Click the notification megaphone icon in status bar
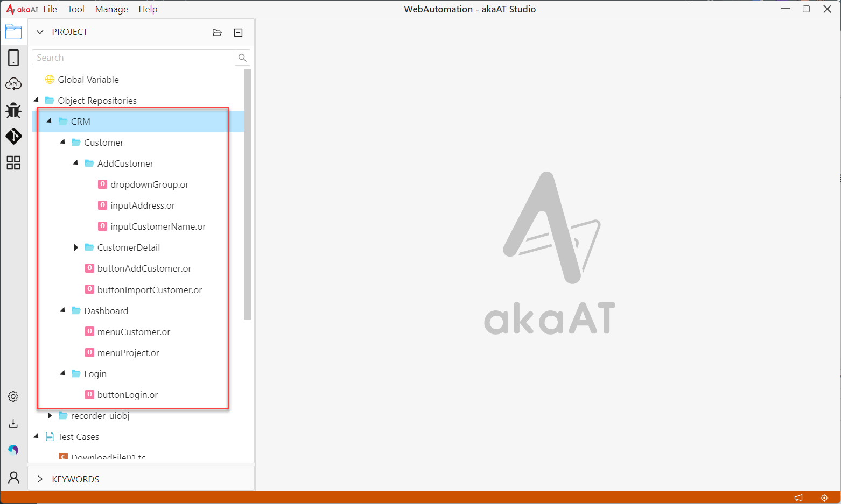This screenshot has height=504, width=841. click(x=798, y=498)
